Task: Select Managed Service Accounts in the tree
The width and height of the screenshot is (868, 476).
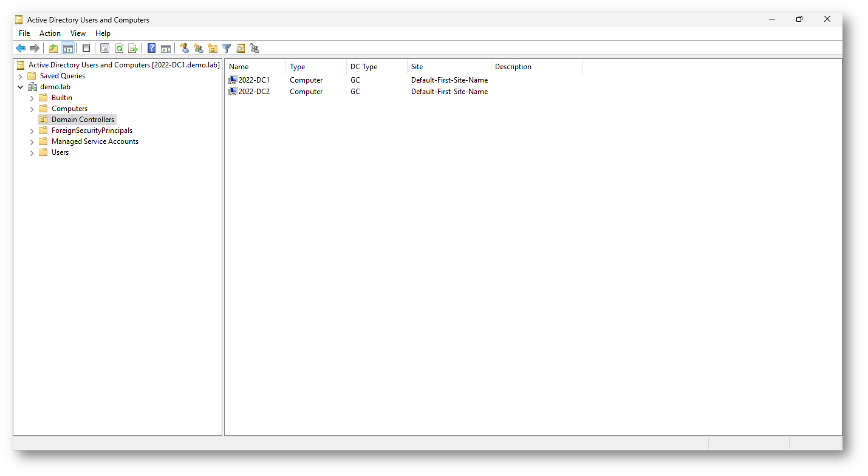Action: click(95, 141)
